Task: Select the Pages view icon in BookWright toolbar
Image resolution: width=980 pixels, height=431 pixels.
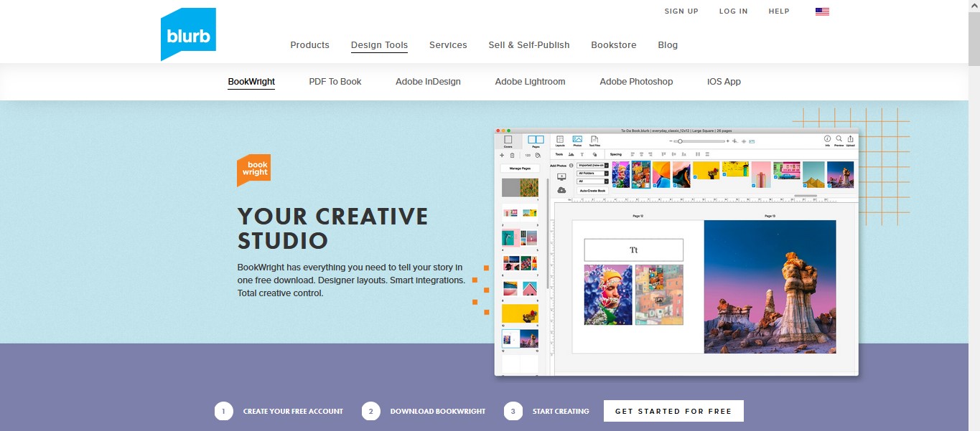Action: coord(536,141)
